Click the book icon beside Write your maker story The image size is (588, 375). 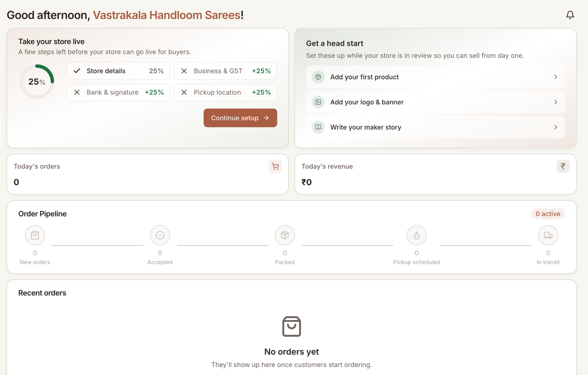click(x=318, y=127)
